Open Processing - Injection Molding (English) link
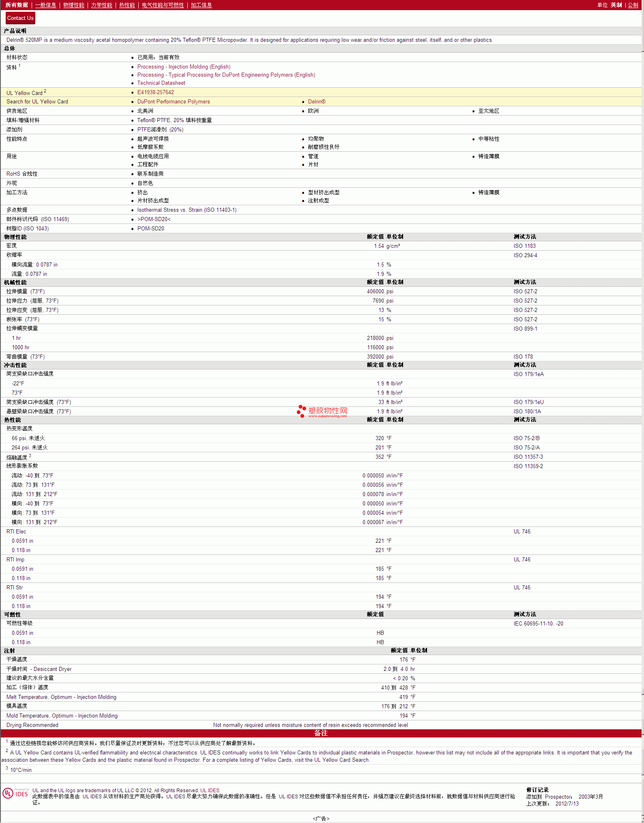Image resolution: width=644 pixels, height=823 pixels. (184, 67)
